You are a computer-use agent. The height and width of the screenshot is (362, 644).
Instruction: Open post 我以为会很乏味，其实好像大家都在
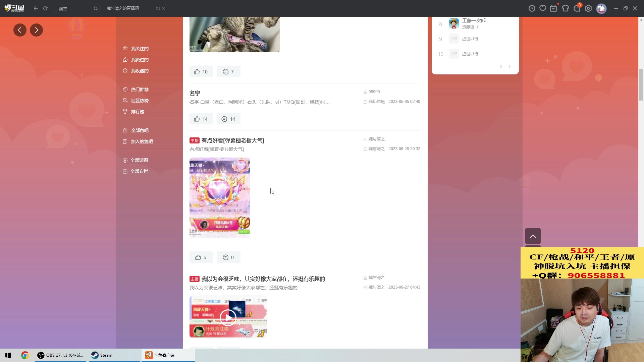263,279
